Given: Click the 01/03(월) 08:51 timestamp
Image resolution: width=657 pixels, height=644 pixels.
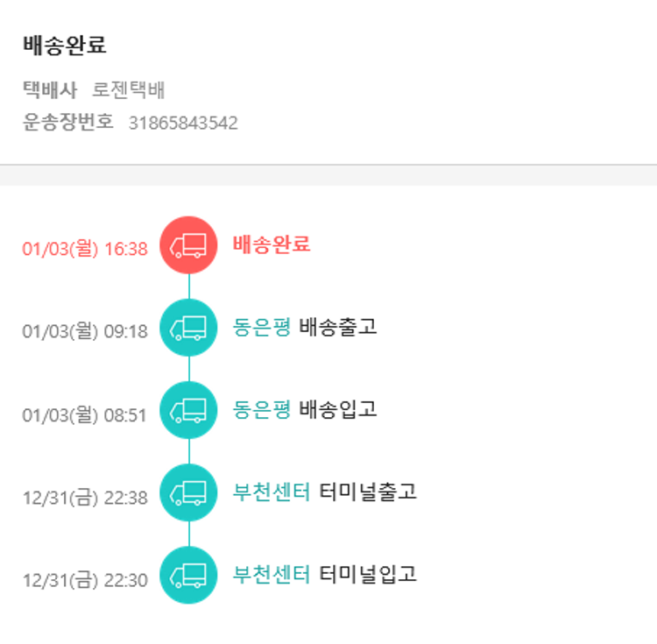Looking at the screenshot, I should point(85,415).
